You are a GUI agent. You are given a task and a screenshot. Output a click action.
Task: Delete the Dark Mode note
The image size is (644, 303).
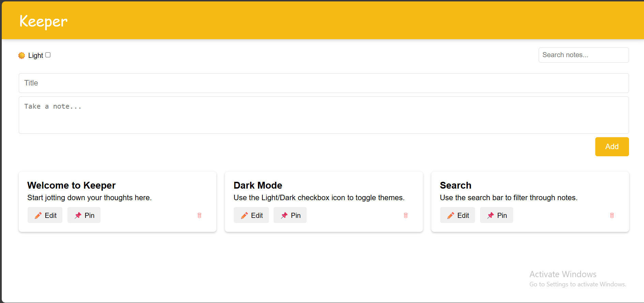405,215
